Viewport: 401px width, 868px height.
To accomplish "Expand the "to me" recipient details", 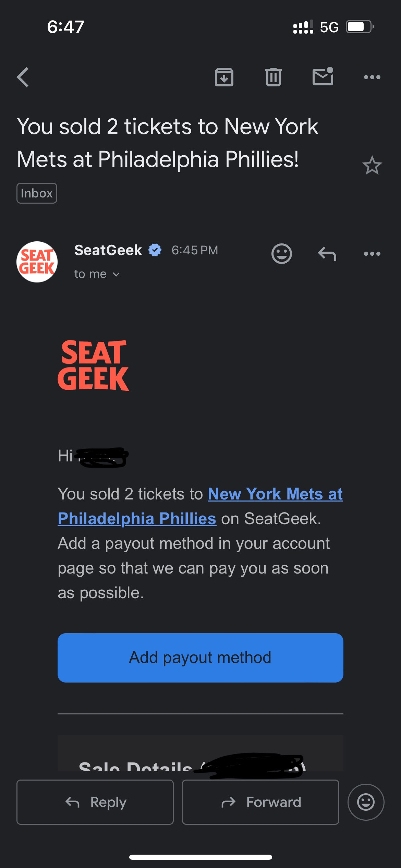I will tap(97, 274).
